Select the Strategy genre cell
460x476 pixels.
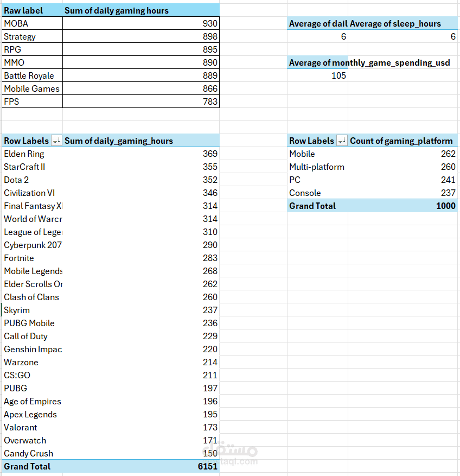[x=32, y=36]
